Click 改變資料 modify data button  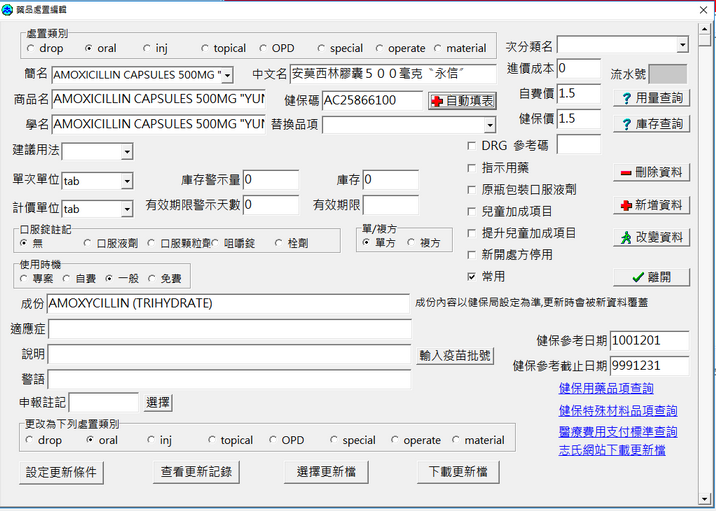651,237
